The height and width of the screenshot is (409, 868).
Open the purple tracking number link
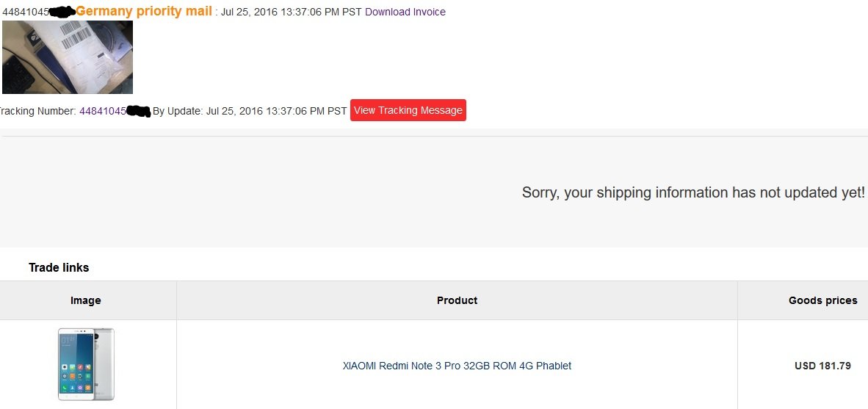102,111
